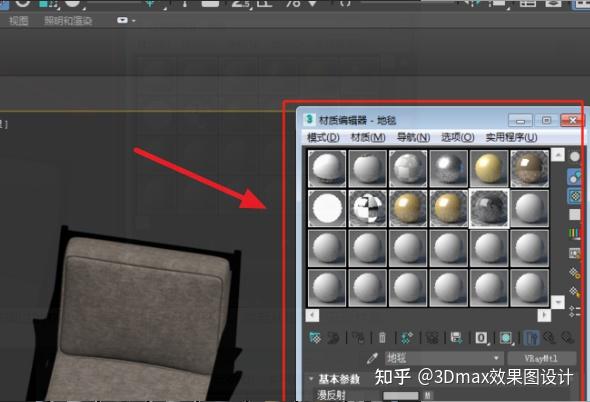Select the chrome metallic sphere sample slot

coord(448,168)
